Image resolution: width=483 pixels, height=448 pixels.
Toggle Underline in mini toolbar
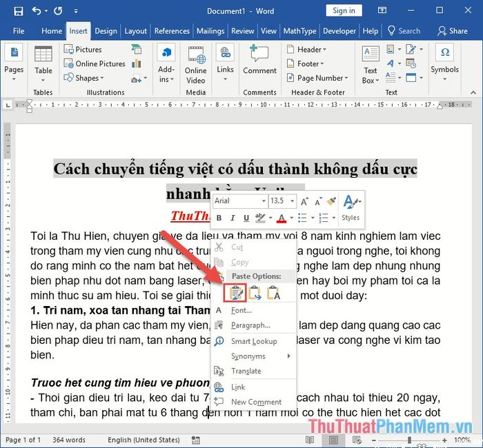(x=246, y=218)
